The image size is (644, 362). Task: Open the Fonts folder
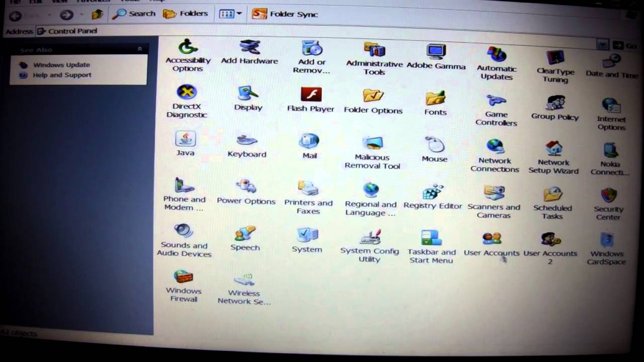click(x=435, y=104)
